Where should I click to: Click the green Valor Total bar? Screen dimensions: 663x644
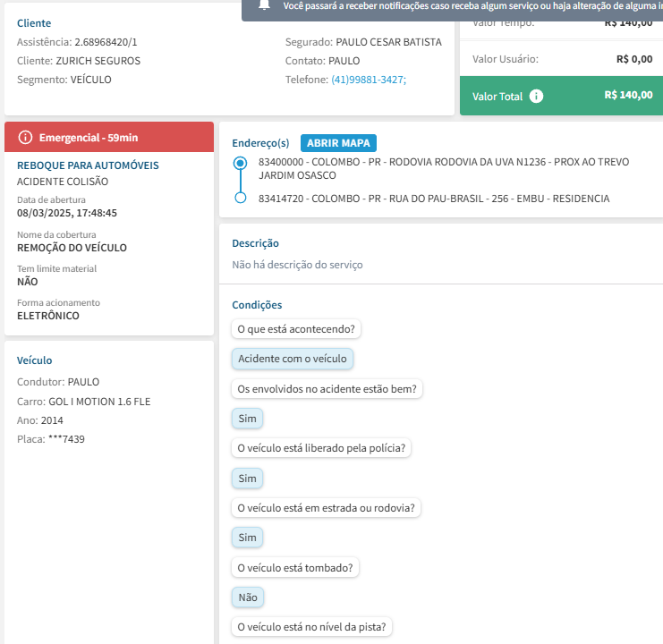pyautogui.click(x=561, y=96)
